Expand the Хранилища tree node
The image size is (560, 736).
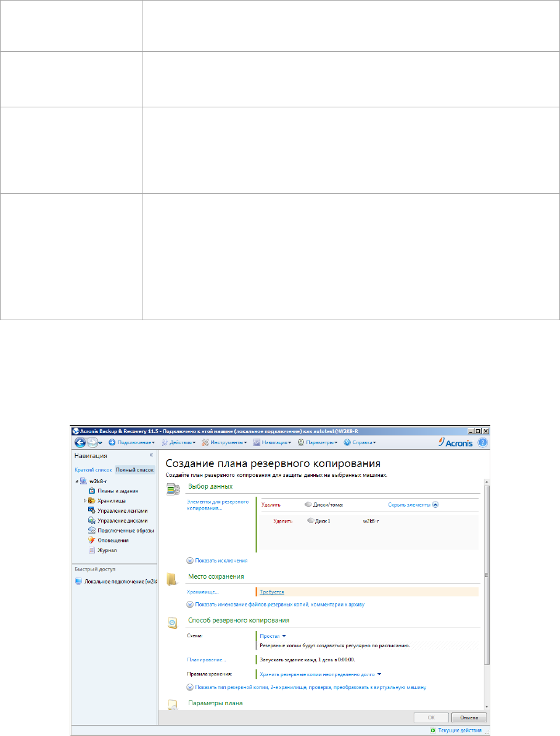85,500
